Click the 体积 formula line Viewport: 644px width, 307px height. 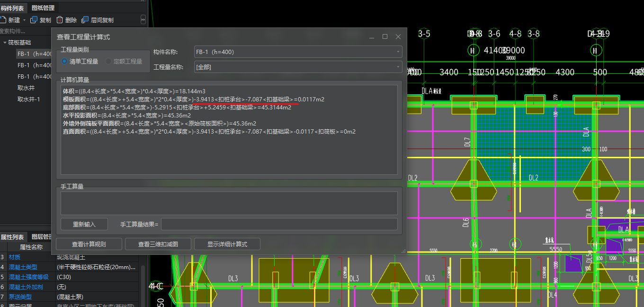click(x=134, y=91)
